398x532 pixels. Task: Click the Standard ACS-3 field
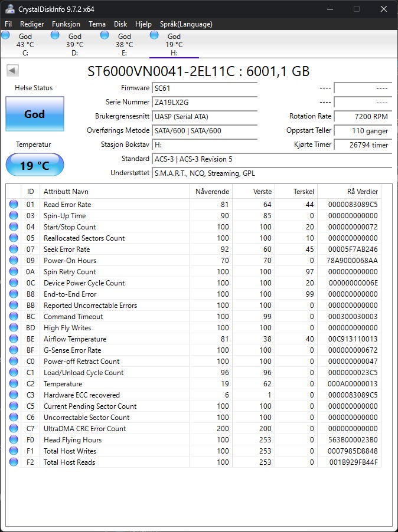point(272,159)
